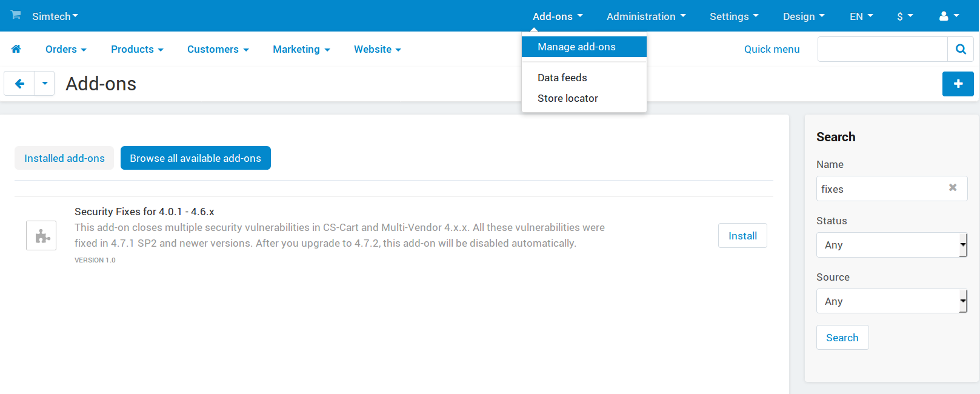Image resolution: width=980 pixels, height=394 pixels.
Task: Click the Security Fixes for 4.0.1 - 4.6.x title
Action: [144, 212]
